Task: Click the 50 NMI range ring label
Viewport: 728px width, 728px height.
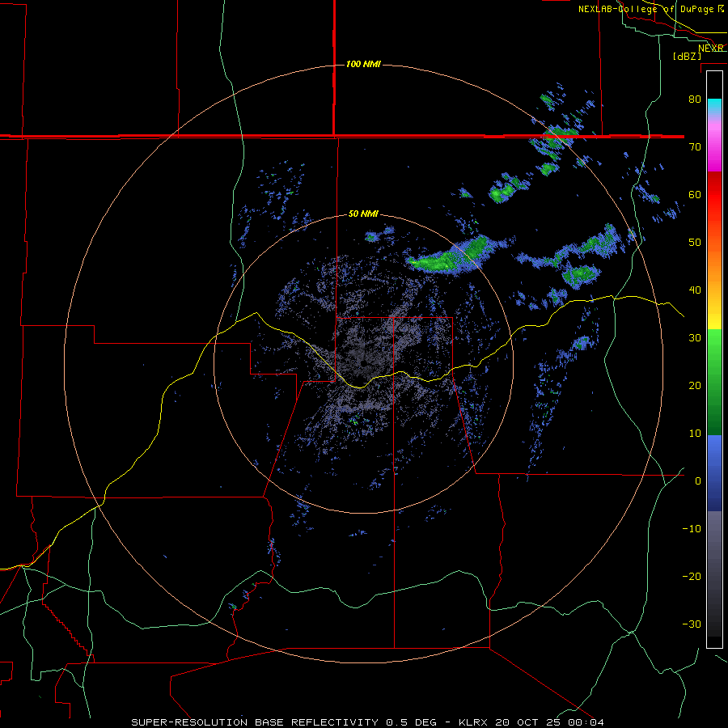Action: pos(363,214)
